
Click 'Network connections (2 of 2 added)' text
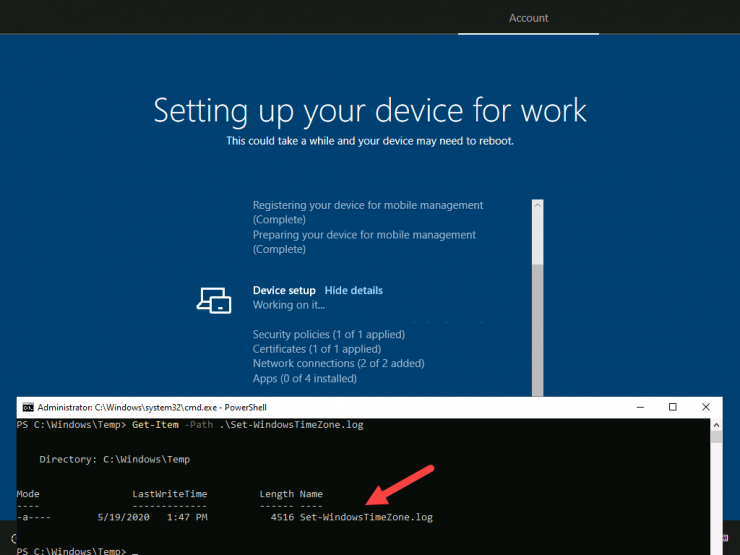[x=338, y=363]
